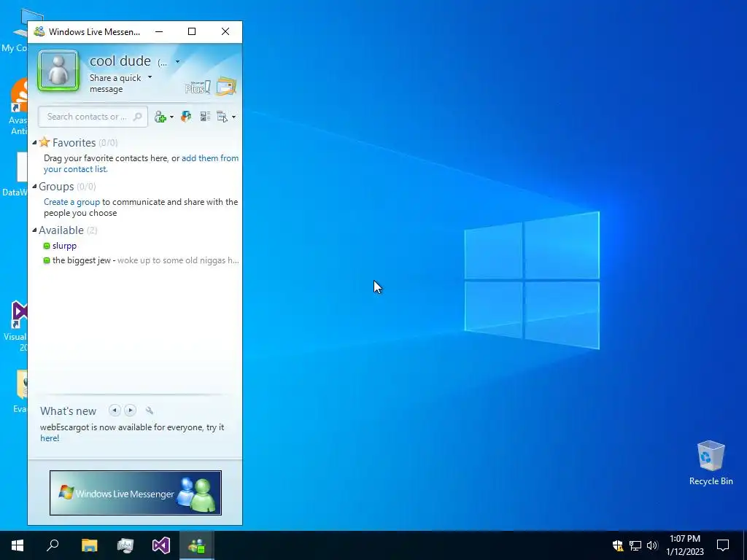Follow the 'here!' webEscargot link
Image resolution: width=747 pixels, height=560 pixels.
[x=50, y=438]
